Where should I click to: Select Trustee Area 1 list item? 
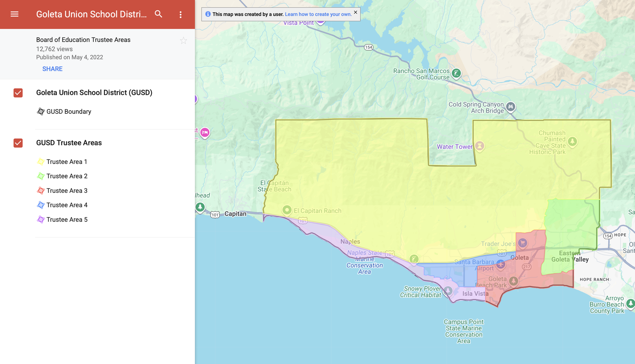[x=67, y=162]
